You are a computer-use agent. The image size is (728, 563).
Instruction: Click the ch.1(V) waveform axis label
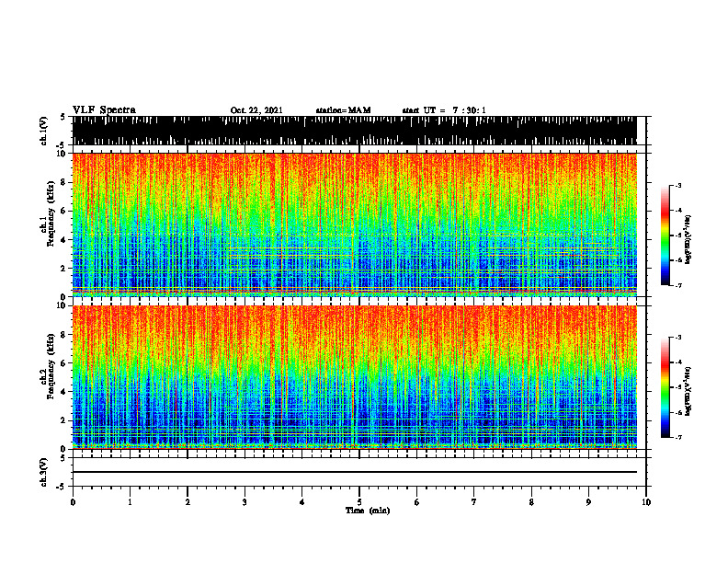(44, 131)
